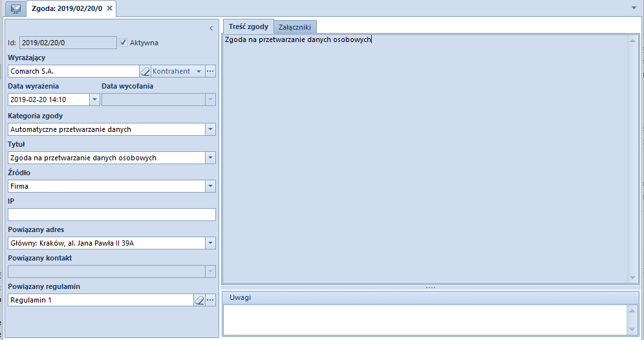
Task: Click the Regulamin 1 field
Action: [x=101, y=300]
